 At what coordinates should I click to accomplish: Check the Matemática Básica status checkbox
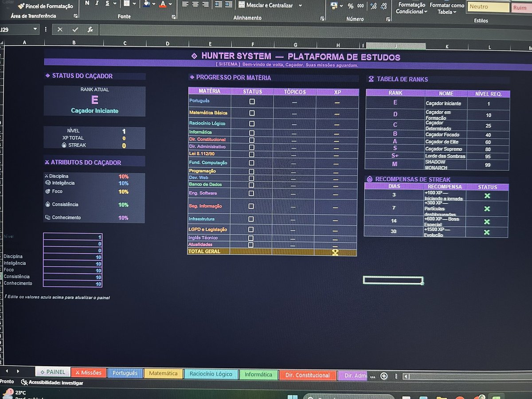pyautogui.click(x=252, y=113)
